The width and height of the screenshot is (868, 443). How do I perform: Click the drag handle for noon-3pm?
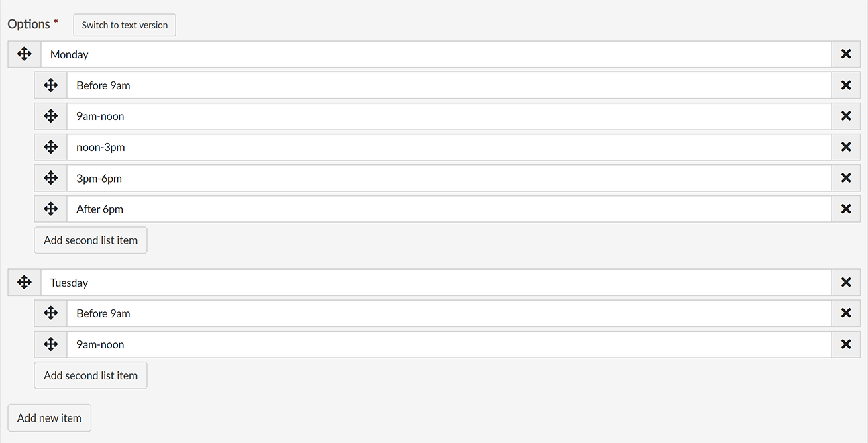click(50, 147)
